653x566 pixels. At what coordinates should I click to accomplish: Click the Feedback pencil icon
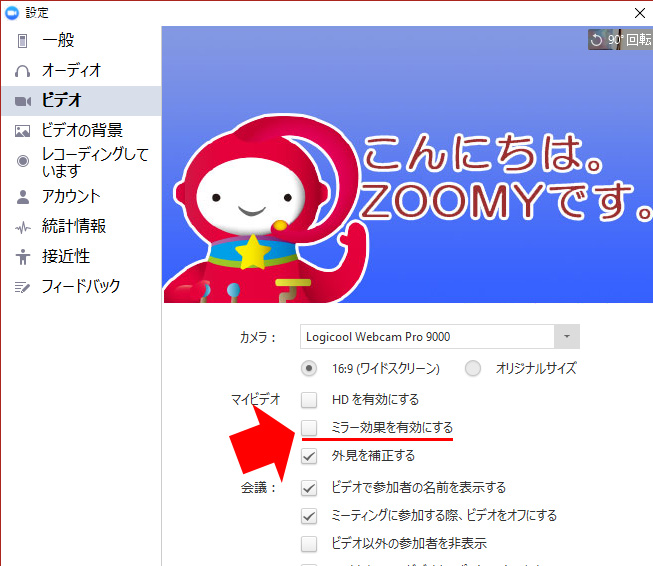tap(22, 287)
